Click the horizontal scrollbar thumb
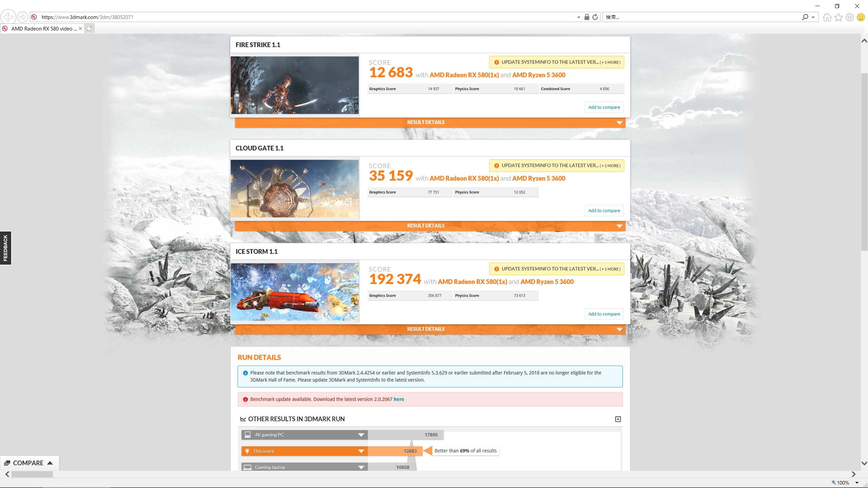 tap(32, 474)
